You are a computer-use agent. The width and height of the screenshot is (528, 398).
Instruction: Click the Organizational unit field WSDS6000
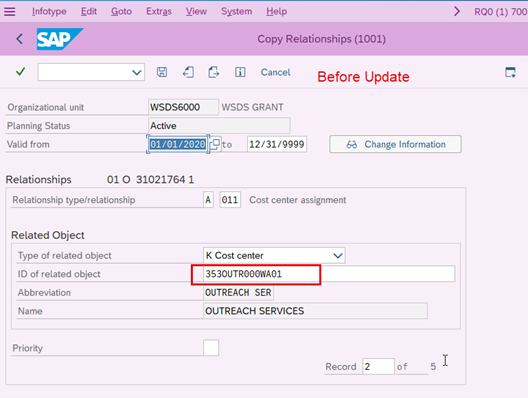click(x=183, y=107)
